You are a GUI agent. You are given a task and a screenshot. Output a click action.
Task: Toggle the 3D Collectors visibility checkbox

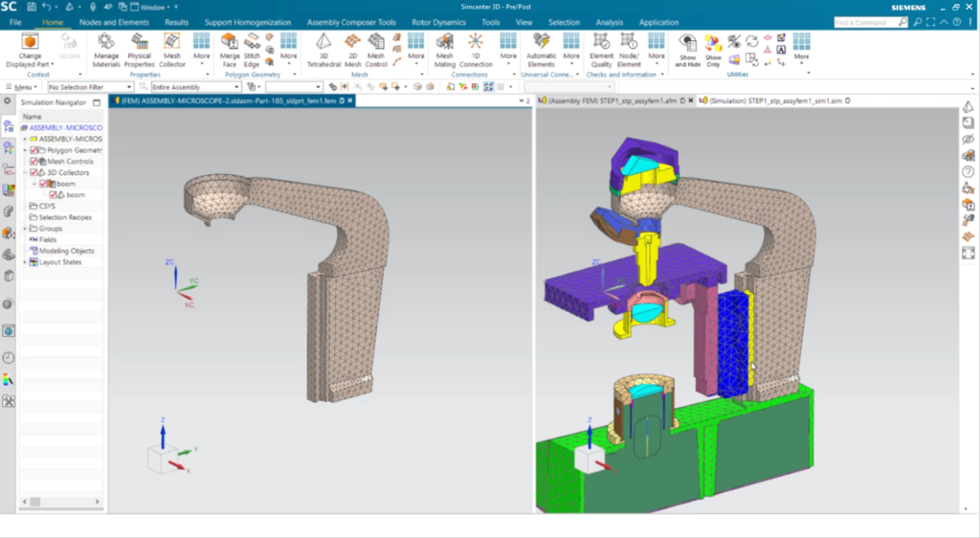click(34, 173)
